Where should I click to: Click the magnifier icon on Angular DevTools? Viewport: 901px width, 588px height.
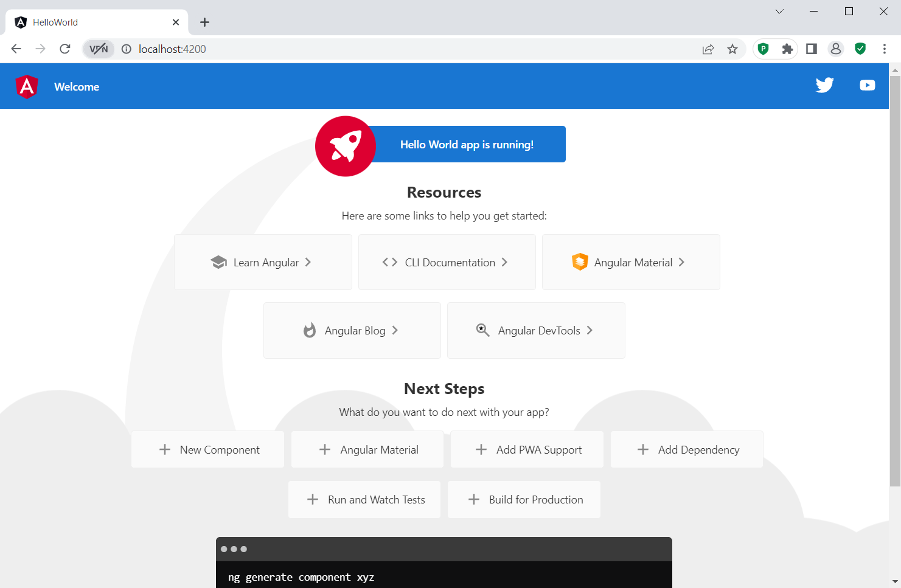click(482, 330)
